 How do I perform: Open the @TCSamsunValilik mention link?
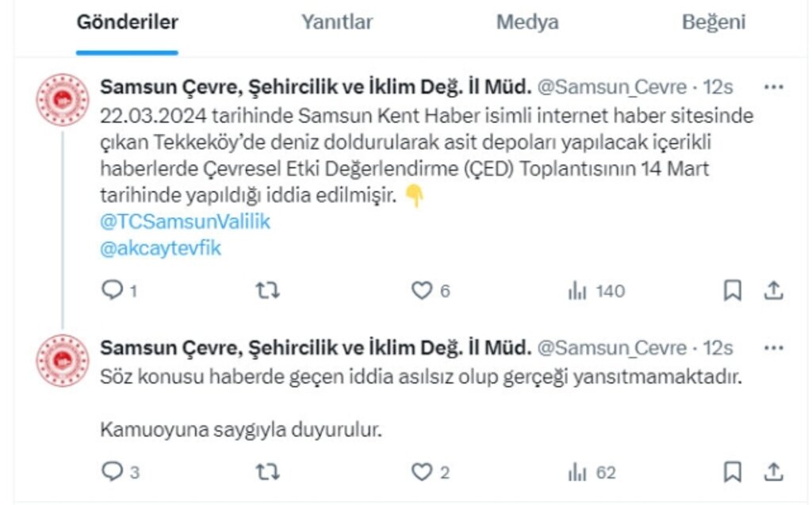[x=185, y=222]
